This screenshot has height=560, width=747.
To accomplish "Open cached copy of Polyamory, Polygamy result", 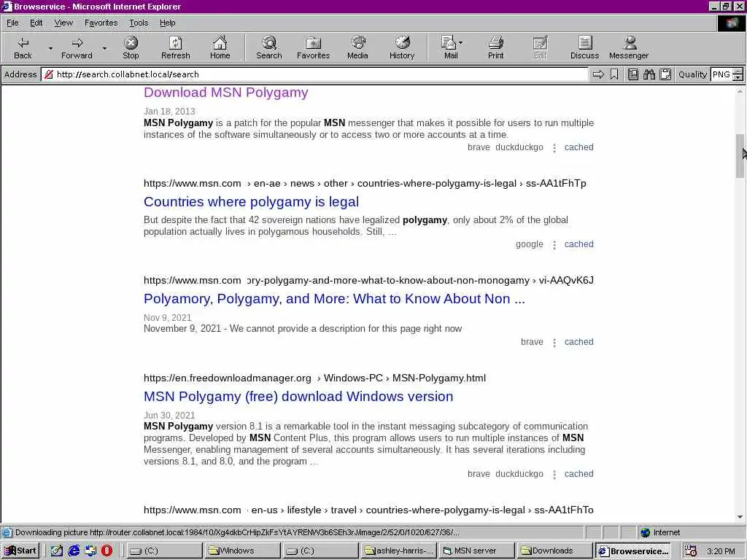I will pyautogui.click(x=578, y=342).
